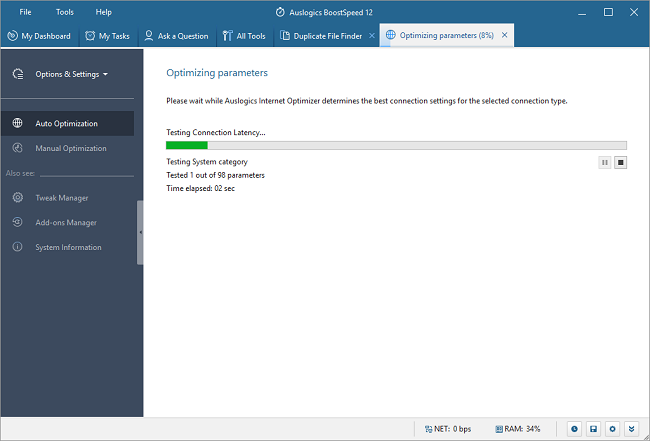Switch to My Tasks tab
Viewport: 650px width, 441px height.
tap(107, 36)
